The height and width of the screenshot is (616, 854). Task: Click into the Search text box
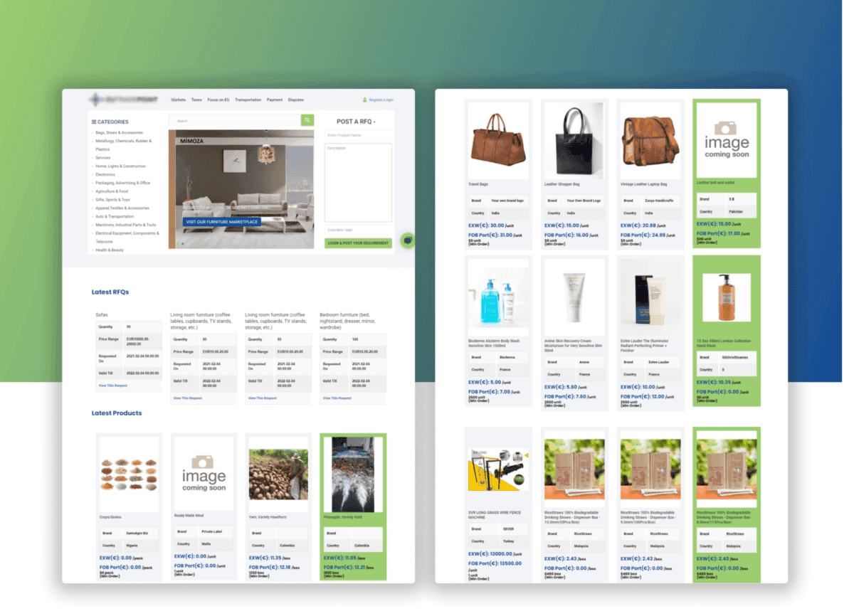pyautogui.click(x=235, y=121)
